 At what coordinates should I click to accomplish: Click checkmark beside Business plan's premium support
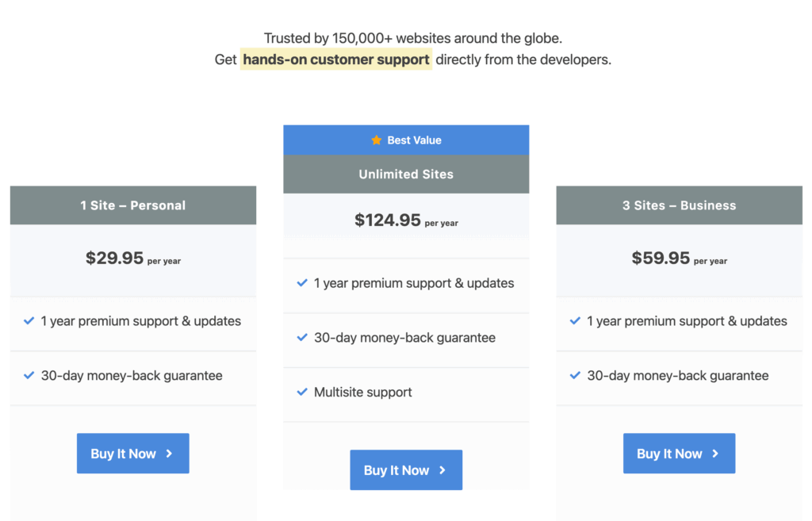pyautogui.click(x=576, y=321)
